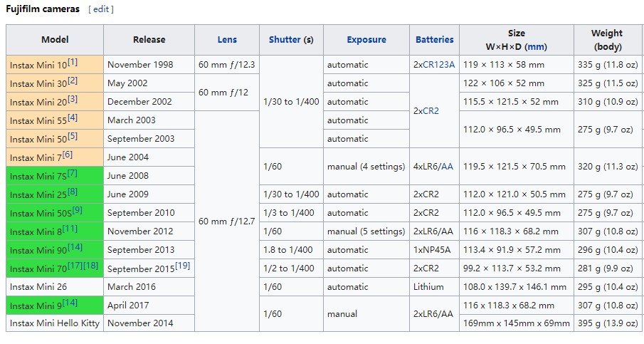This screenshot has width=644, height=344.
Task: Click the Lithium battery cell
Action: pyautogui.click(x=434, y=286)
